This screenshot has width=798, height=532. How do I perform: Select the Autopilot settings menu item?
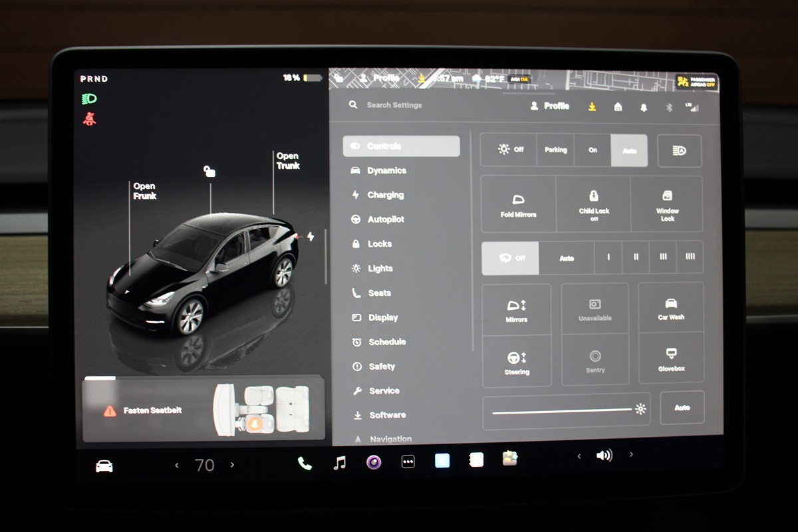click(386, 219)
